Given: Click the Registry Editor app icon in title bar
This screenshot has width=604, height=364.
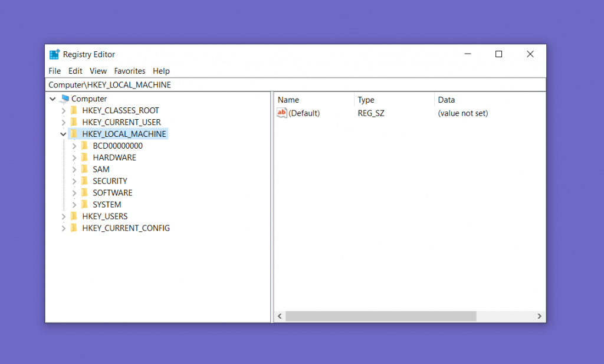Looking at the screenshot, I should coord(54,54).
